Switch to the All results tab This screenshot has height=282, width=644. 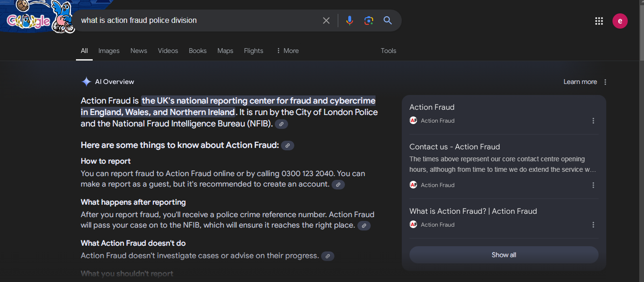coord(84,51)
